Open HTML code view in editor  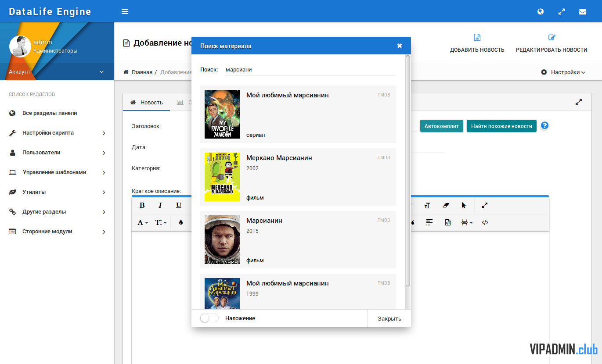pyautogui.click(x=485, y=222)
